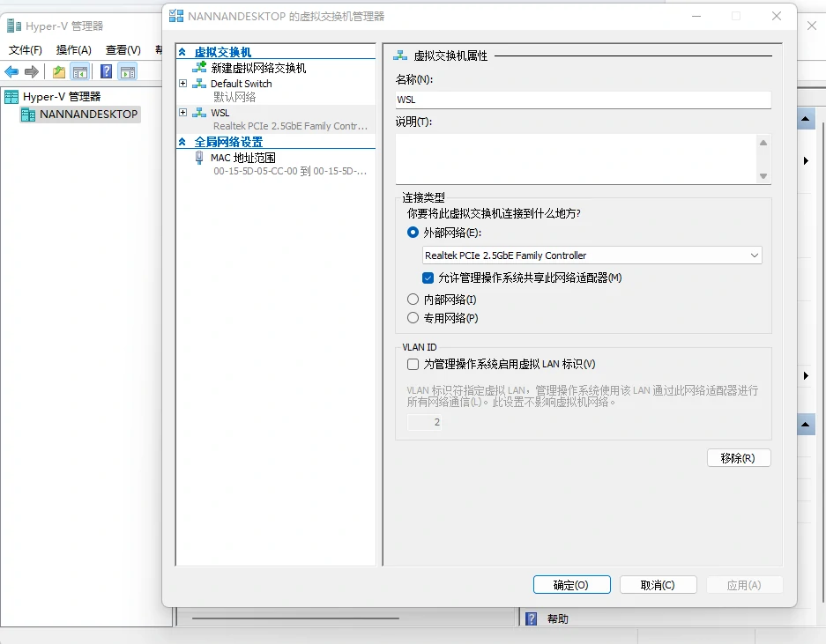Expand the lower submenu arrow in actions pane

click(806, 375)
